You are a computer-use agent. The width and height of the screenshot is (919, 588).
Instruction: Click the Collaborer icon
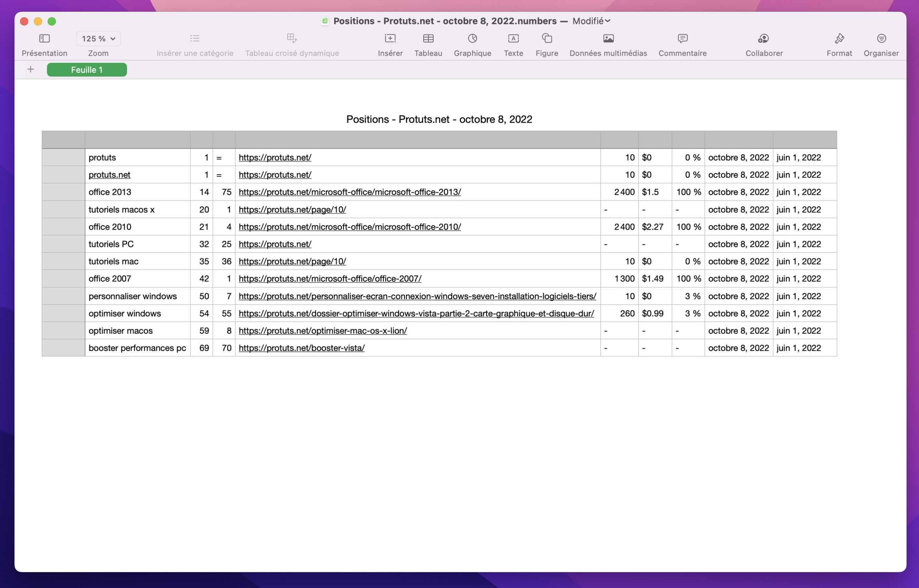pyautogui.click(x=763, y=38)
